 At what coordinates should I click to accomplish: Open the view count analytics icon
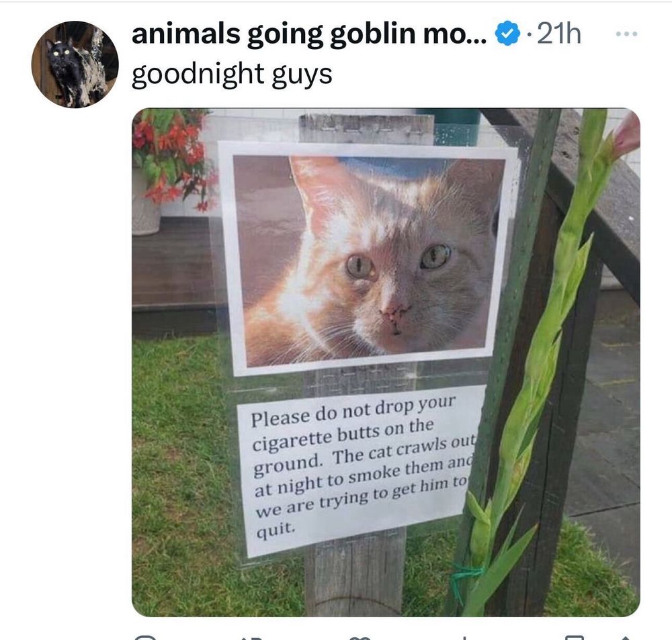coord(464,638)
